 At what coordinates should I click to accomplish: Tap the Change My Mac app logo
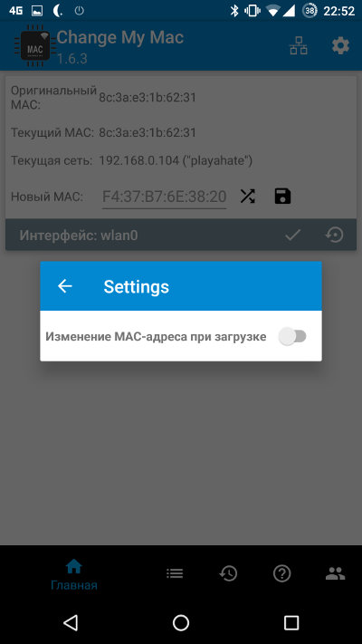pyautogui.click(x=33, y=45)
